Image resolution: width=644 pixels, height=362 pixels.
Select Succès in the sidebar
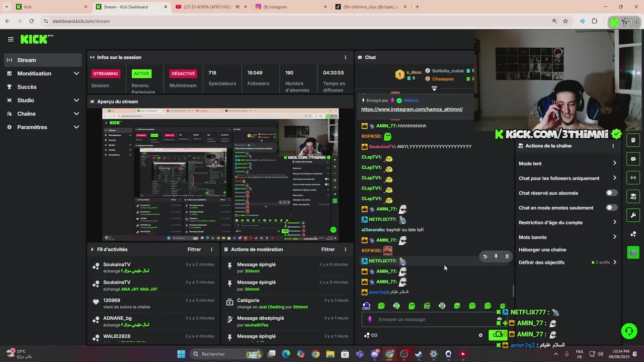(43, 87)
